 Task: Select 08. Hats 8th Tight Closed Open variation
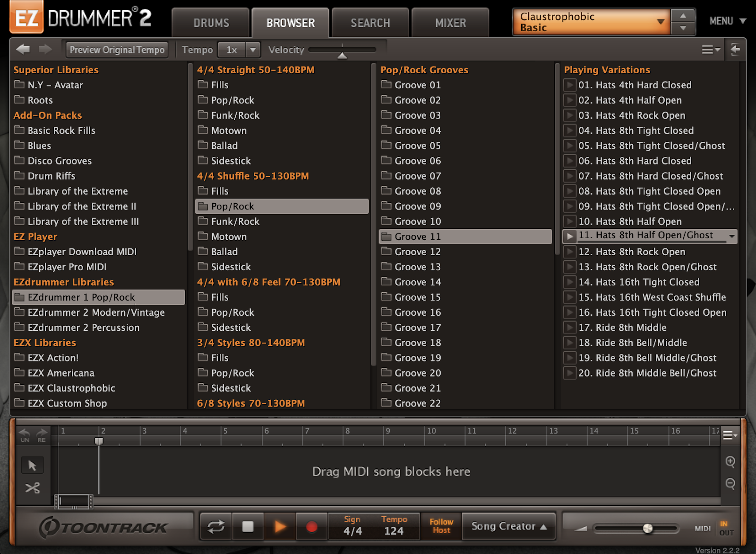point(650,191)
